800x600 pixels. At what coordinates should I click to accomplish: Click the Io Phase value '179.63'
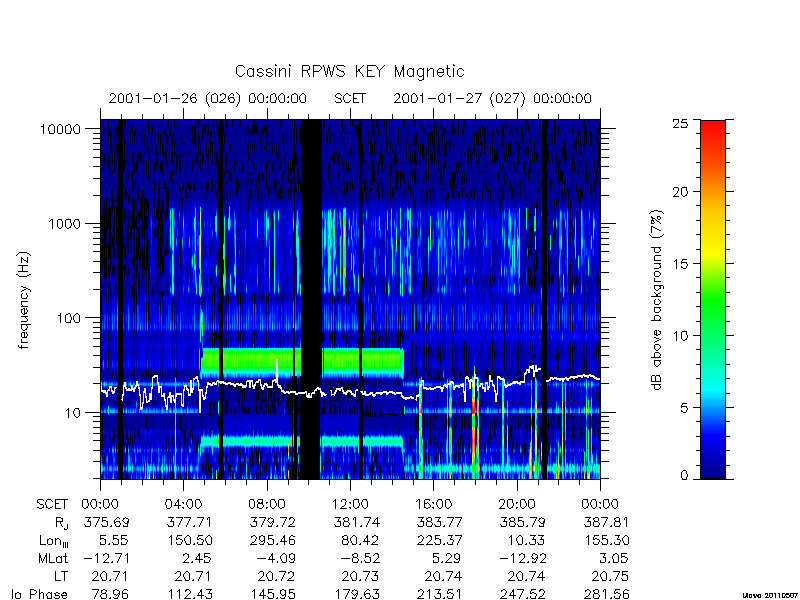(x=357, y=594)
